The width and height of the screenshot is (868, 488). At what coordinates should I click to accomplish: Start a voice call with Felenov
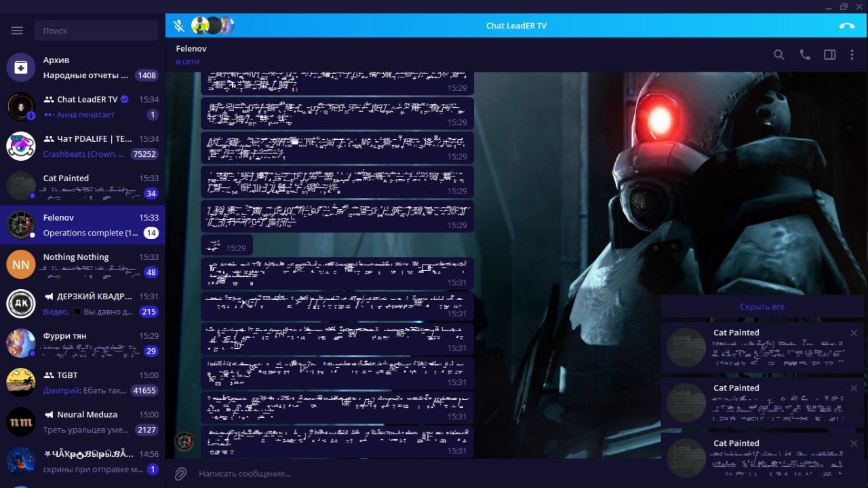[x=805, y=55]
